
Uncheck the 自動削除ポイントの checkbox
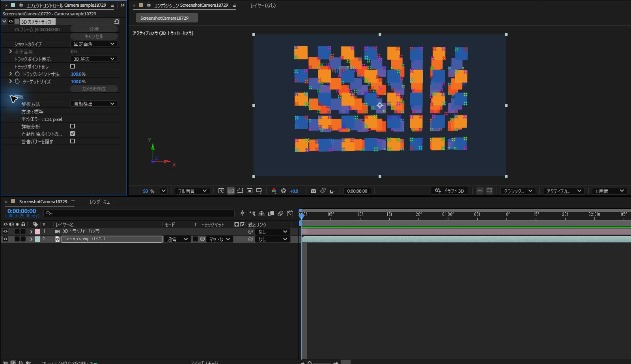(x=73, y=134)
